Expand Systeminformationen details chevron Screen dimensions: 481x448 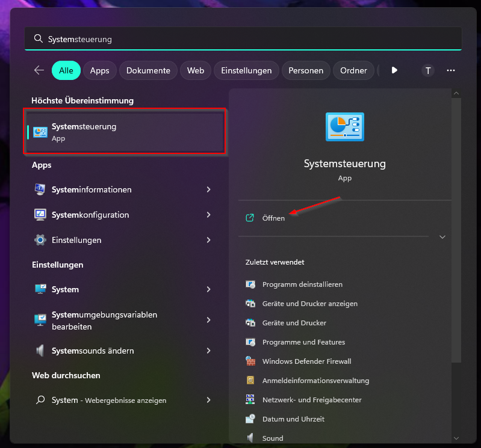(209, 189)
